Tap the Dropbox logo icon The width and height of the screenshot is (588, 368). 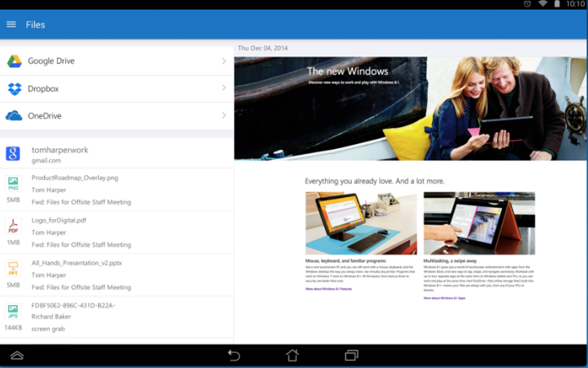(14, 88)
